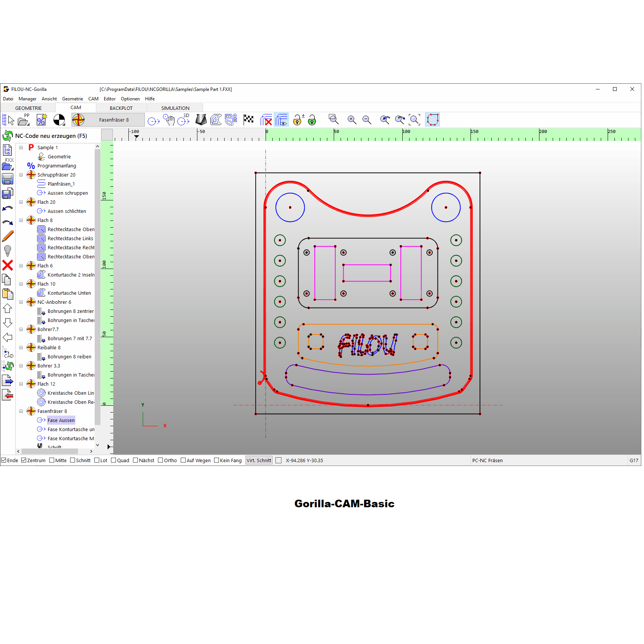Select Kontur­tasche Unten operation in tree

[x=69, y=293]
